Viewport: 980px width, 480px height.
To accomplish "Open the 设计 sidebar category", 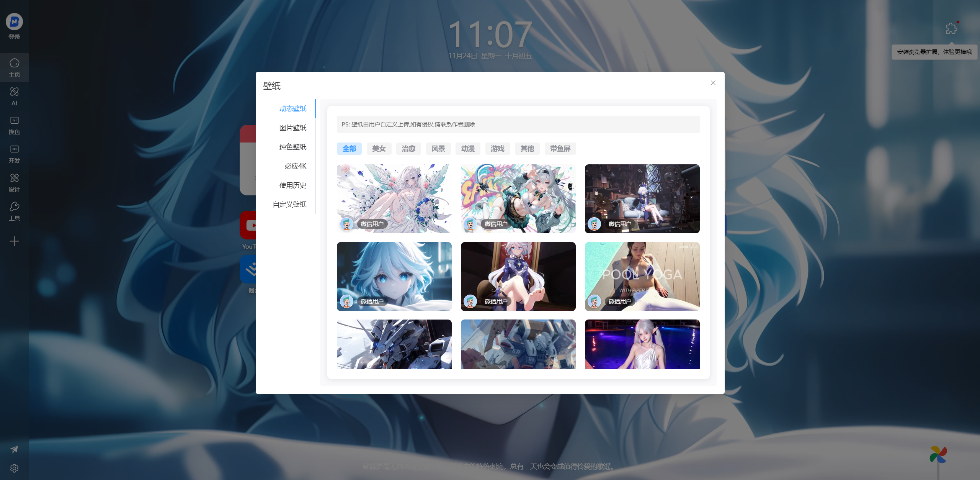I will pyautogui.click(x=14, y=182).
